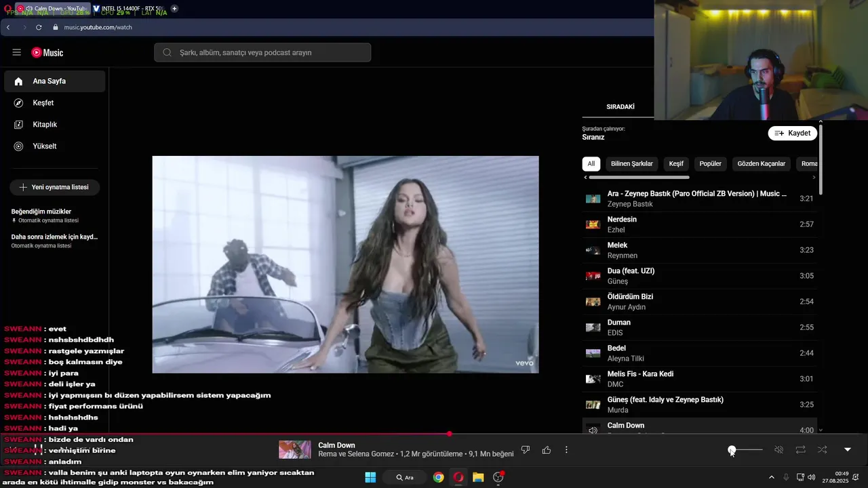
Task: Play Dua (feat. UZI) from the queue
Action: pyautogui.click(x=700, y=276)
